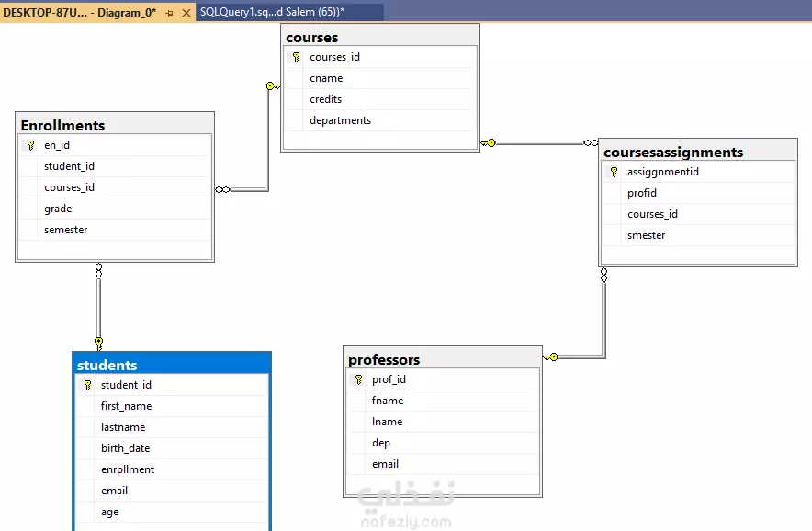Select the smester column
Image resolution: width=812 pixels, height=531 pixels.
point(697,235)
